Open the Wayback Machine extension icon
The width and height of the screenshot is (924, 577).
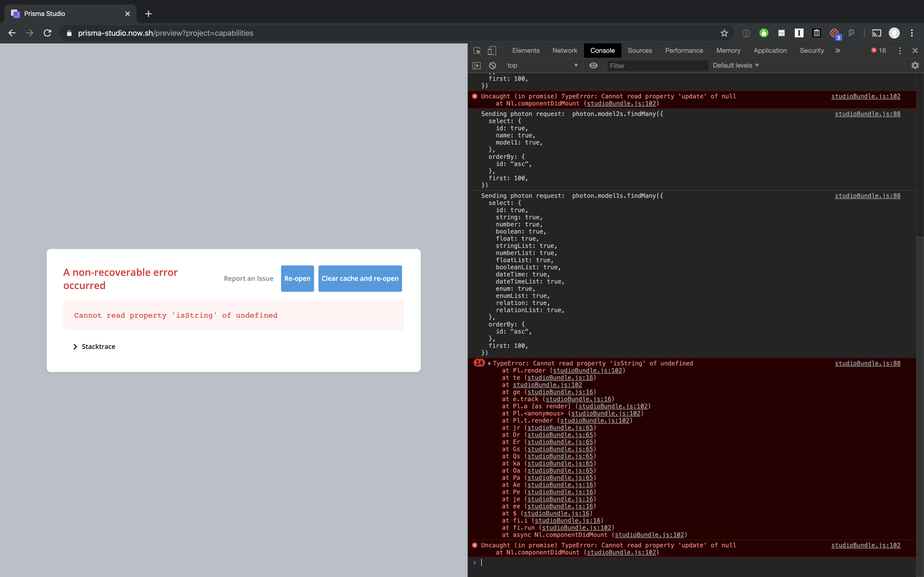coord(816,33)
